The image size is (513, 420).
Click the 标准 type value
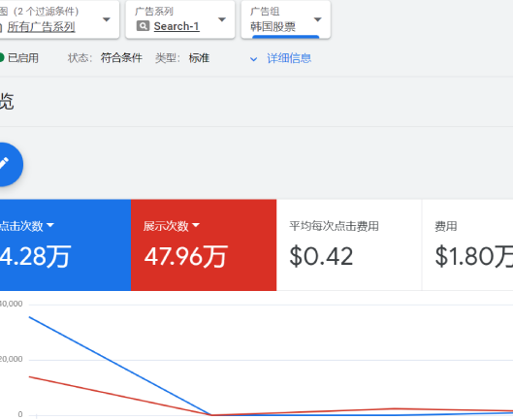pos(199,58)
